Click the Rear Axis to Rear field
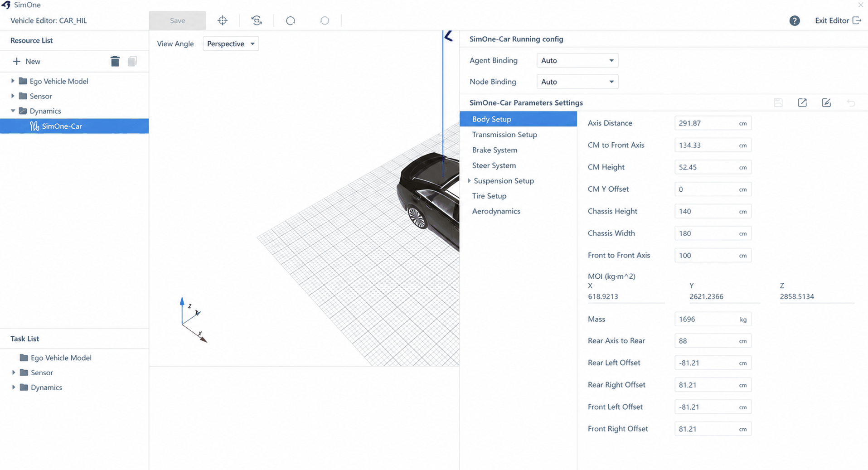Screen dimensions: 868x470 click(713, 341)
